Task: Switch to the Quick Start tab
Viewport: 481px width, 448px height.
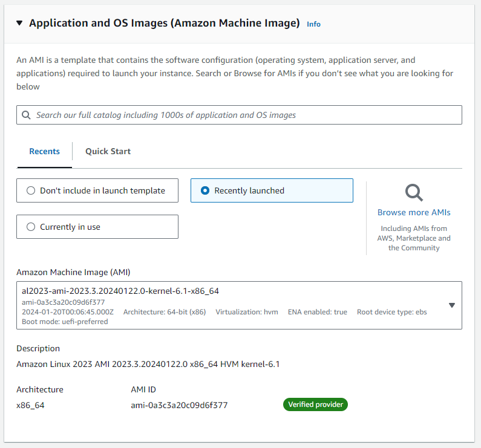Action: 108,151
